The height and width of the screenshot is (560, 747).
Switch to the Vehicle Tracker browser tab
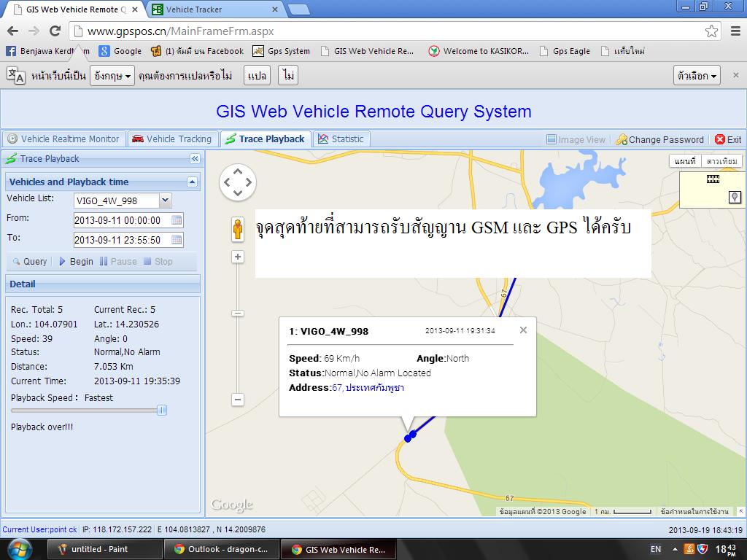pos(214,9)
